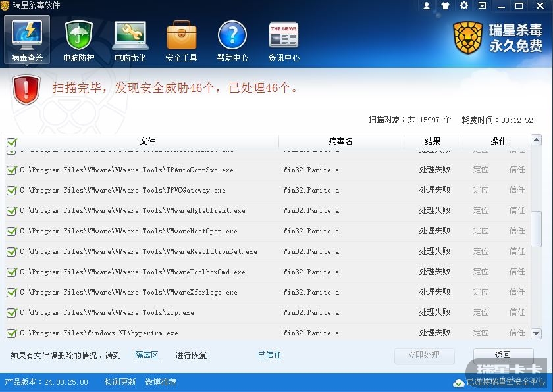Image resolution: width=553 pixels, height=392 pixels.
Task: Click the scrollbar down arrow
Action: (x=536, y=333)
